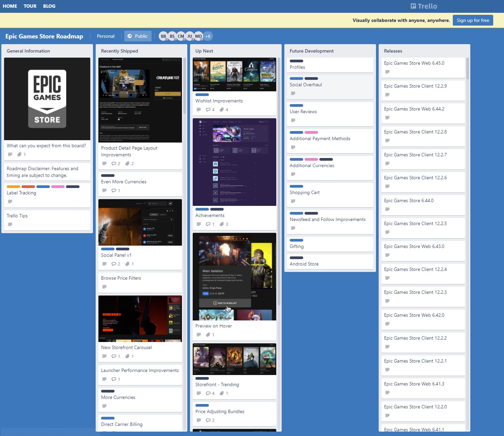Open the Roadmap Disclaimer card

tap(47, 172)
